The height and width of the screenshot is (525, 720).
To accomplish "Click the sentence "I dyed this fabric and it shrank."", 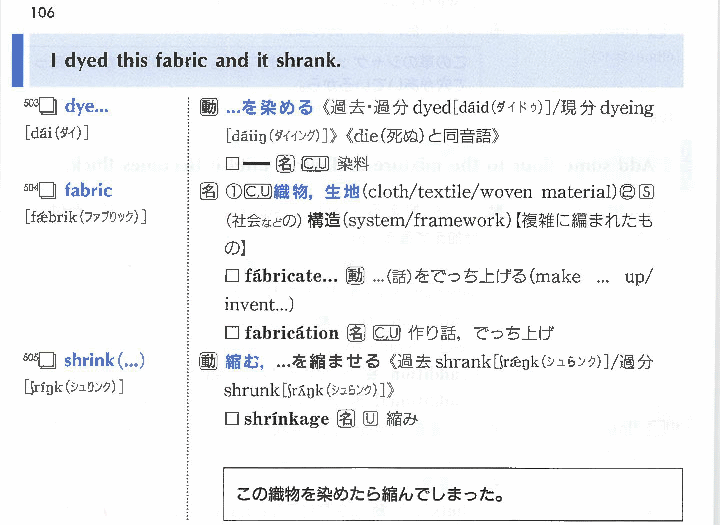I will click(196, 60).
